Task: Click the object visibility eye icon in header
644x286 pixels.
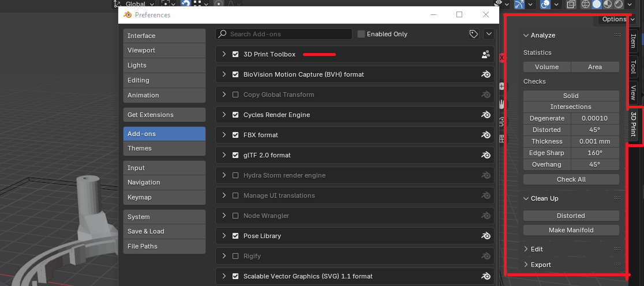Action: pyautogui.click(x=499, y=3)
